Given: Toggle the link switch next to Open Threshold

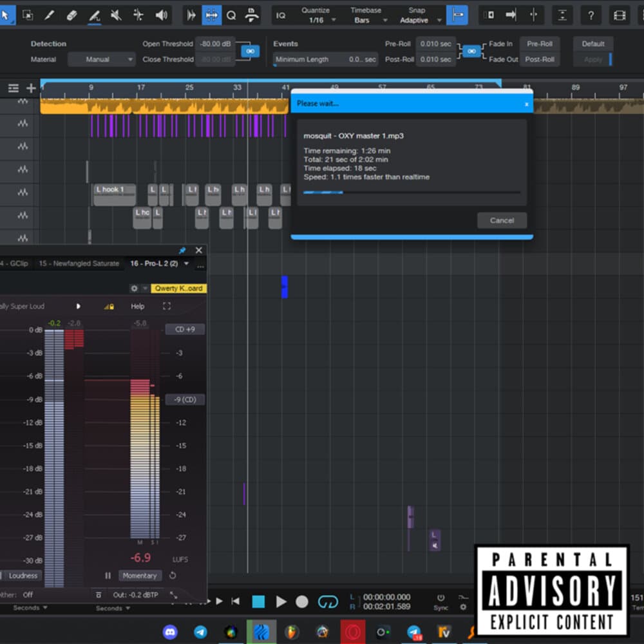Looking at the screenshot, I should (x=251, y=51).
